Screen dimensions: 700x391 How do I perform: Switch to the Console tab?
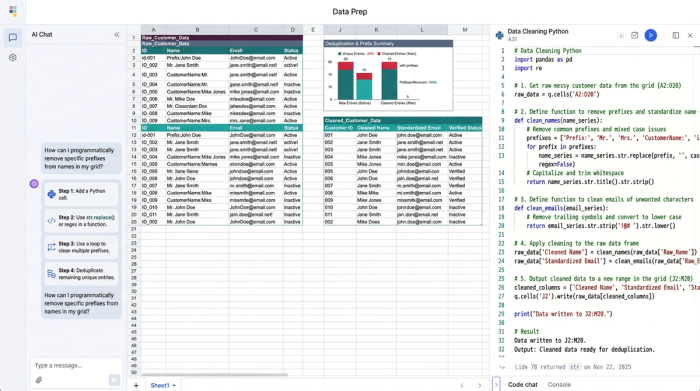tap(559, 384)
